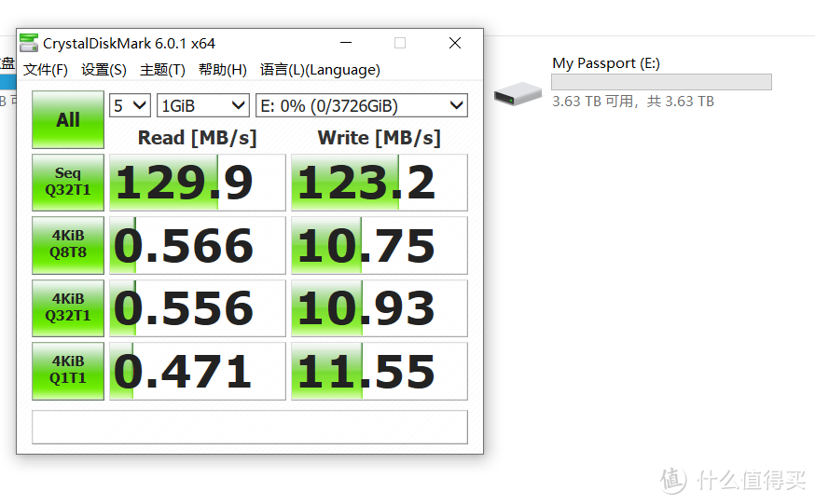The image size is (815, 504).
Task: Select 4KiB Q8T8 write value 10.75
Action: tap(380, 245)
